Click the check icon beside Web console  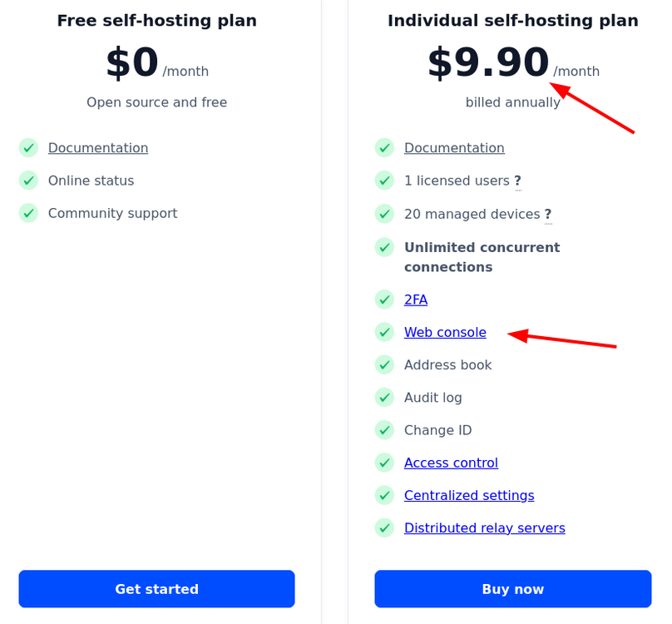pyautogui.click(x=384, y=332)
